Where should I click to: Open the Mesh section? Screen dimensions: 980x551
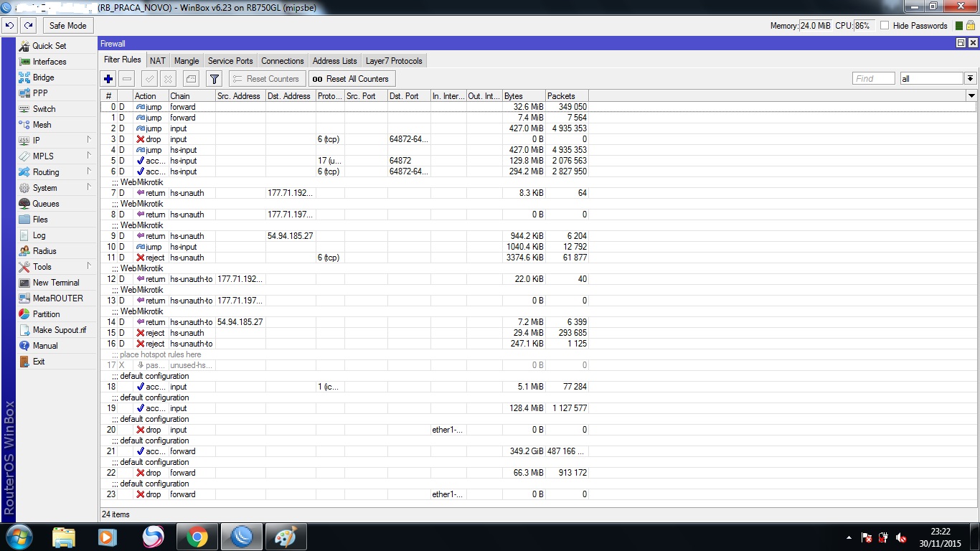coord(57,125)
